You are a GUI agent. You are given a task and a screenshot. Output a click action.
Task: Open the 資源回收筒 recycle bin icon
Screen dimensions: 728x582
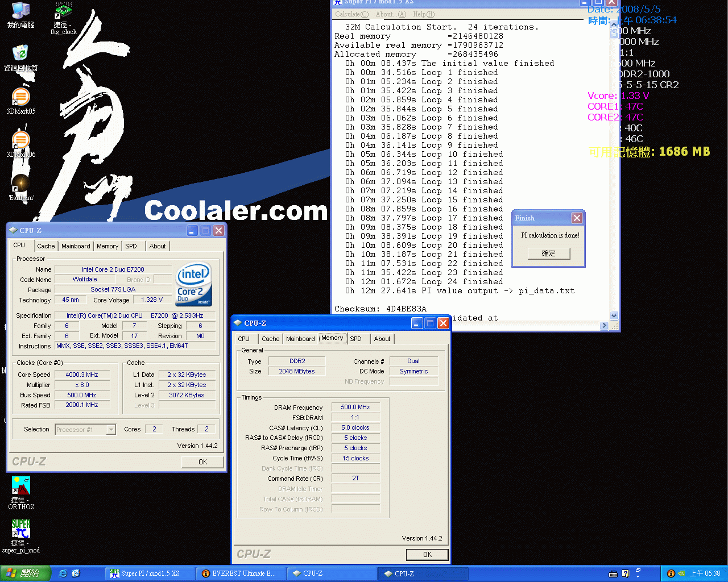pos(20,58)
